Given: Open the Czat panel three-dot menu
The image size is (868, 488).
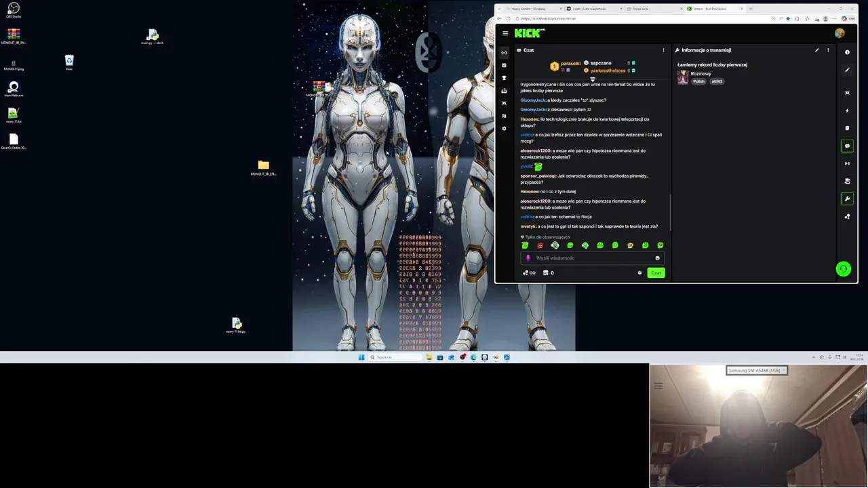Looking at the screenshot, I should (663, 50).
